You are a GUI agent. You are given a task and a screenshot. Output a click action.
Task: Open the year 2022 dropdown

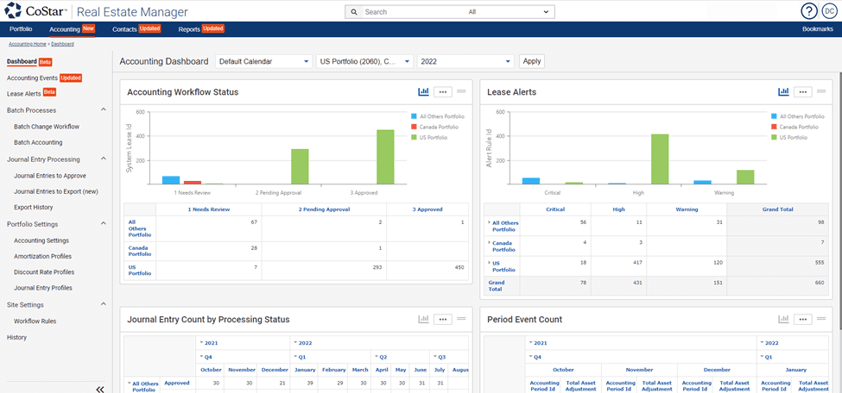[466, 61]
